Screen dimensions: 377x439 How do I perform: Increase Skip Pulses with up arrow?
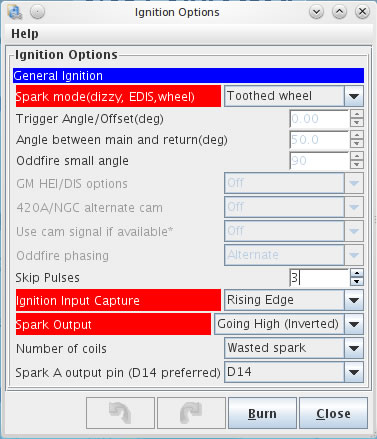(357, 273)
